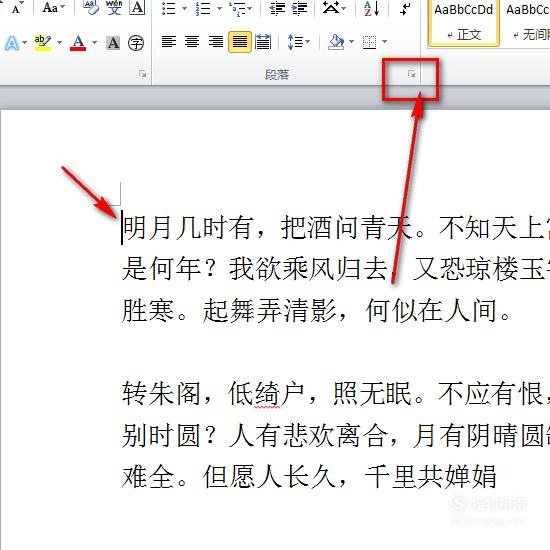Open the Bullets library dropdown arrow
The image size is (550, 550).
point(185,8)
